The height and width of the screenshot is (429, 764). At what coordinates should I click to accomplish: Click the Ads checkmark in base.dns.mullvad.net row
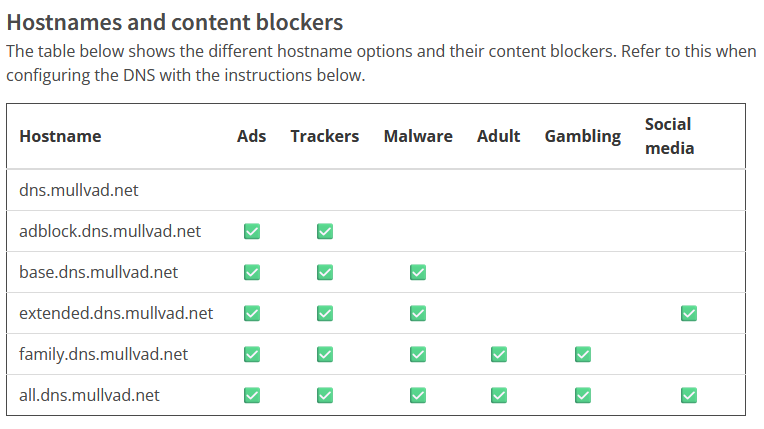252,272
